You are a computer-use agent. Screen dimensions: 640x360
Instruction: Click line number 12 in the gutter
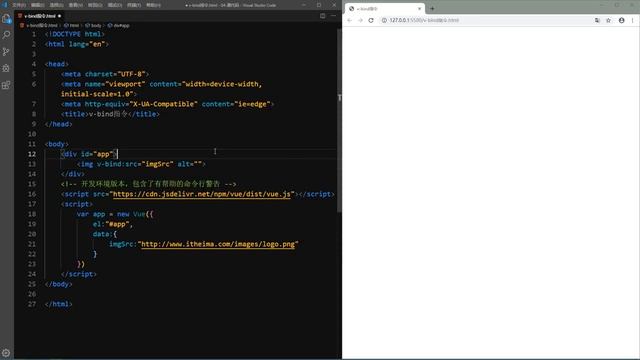point(32,154)
